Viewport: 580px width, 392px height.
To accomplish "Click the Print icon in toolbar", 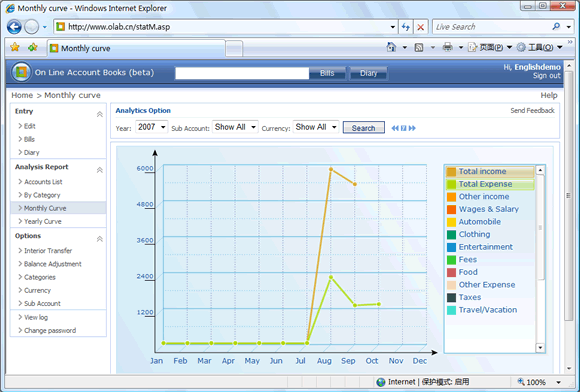I will tap(448, 47).
